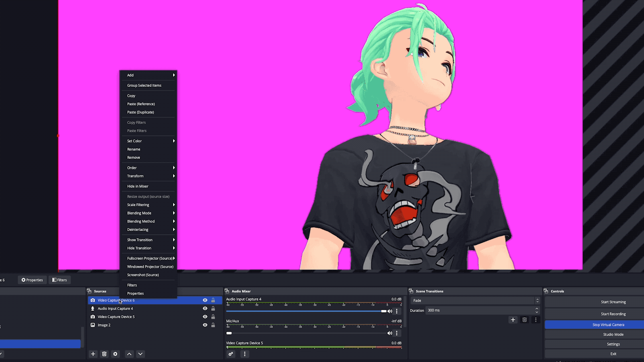Click the Start Streaming button
This screenshot has height=362, width=644.
[613, 302]
